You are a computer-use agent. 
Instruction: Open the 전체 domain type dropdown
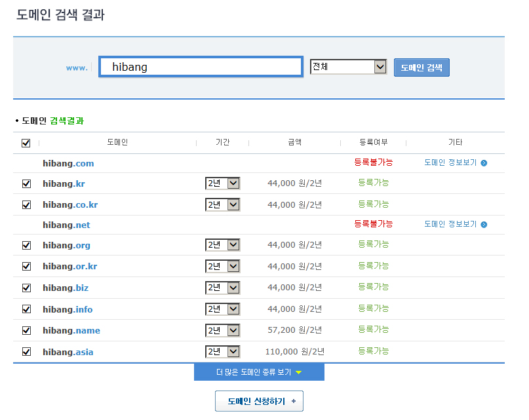click(348, 67)
